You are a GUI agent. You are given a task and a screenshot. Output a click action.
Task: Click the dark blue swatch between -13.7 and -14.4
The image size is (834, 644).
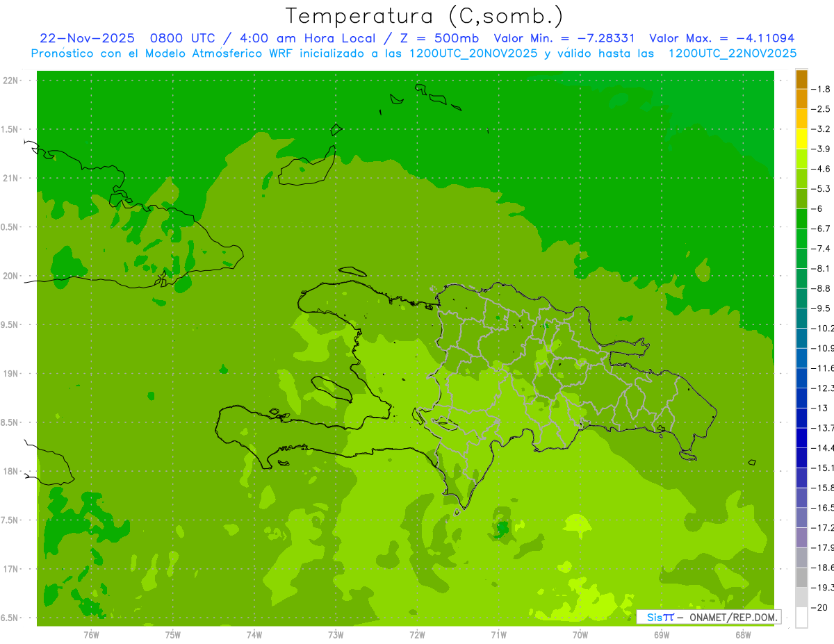801,438
